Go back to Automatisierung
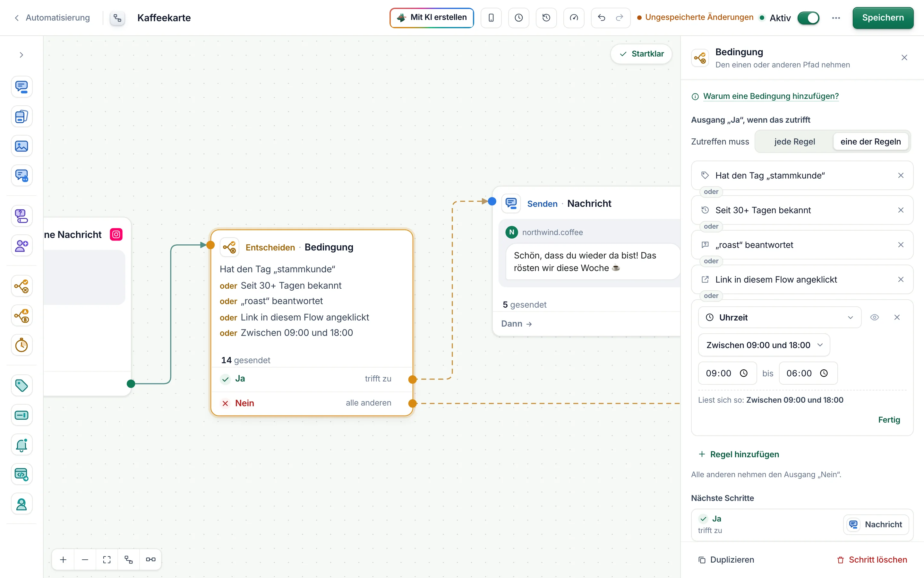This screenshot has height=578, width=924. pyautogui.click(x=52, y=18)
